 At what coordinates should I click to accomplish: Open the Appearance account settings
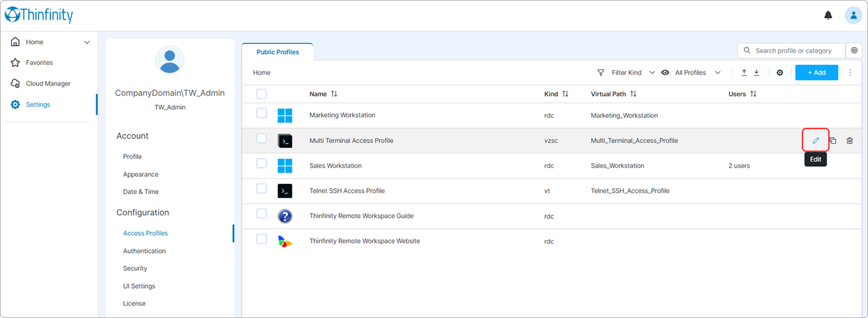click(x=141, y=174)
